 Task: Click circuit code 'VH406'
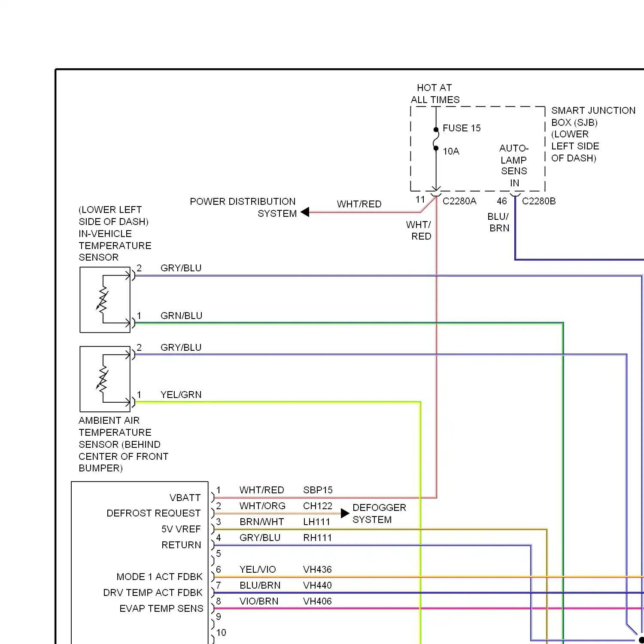[318, 601]
